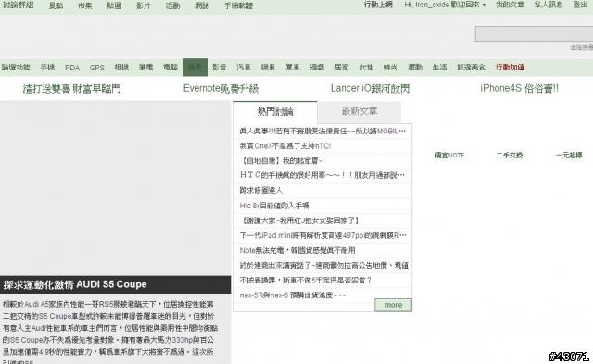Select the 居家 forum category
Screen dimensions: 593x364
tap(342, 68)
